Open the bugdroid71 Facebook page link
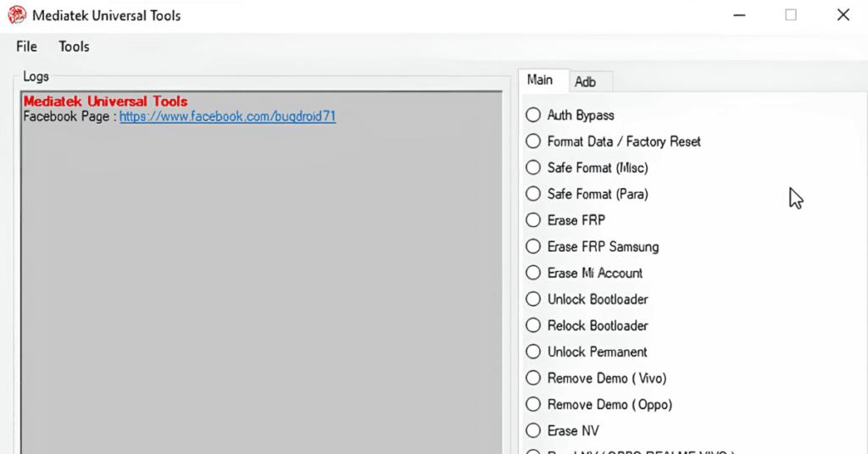This screenshot has width=868, height=454. click(227, 116)
